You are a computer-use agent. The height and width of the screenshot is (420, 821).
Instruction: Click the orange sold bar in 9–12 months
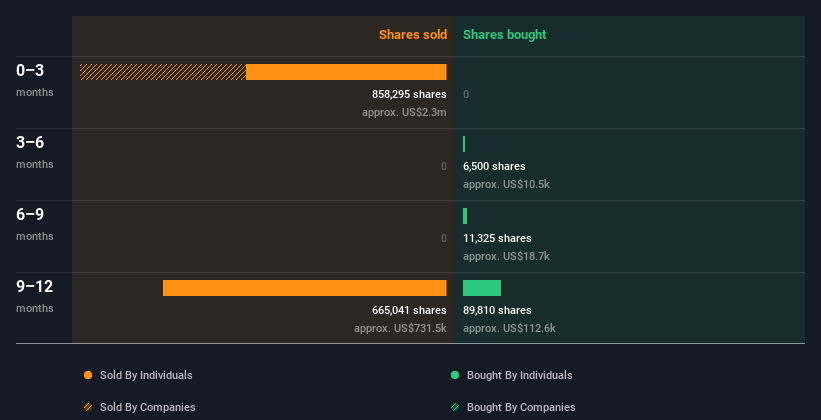(305, 288)
